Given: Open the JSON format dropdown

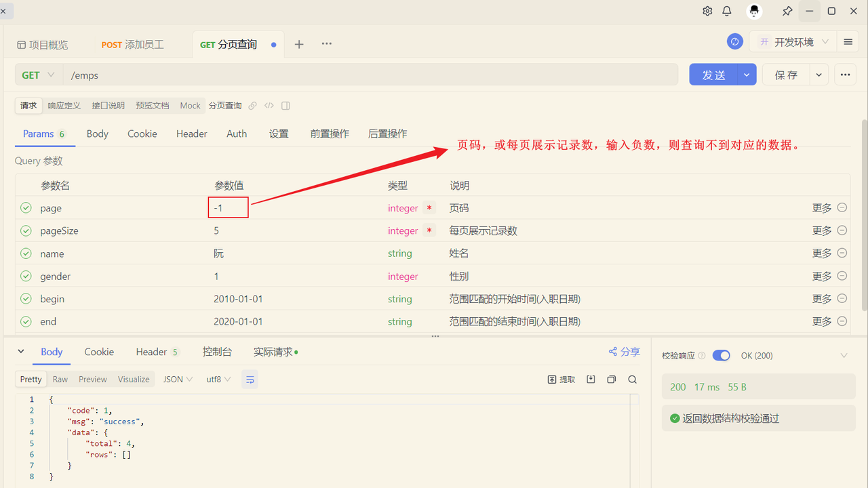Looking at the screenshot, I should click(x=178, y=380).
